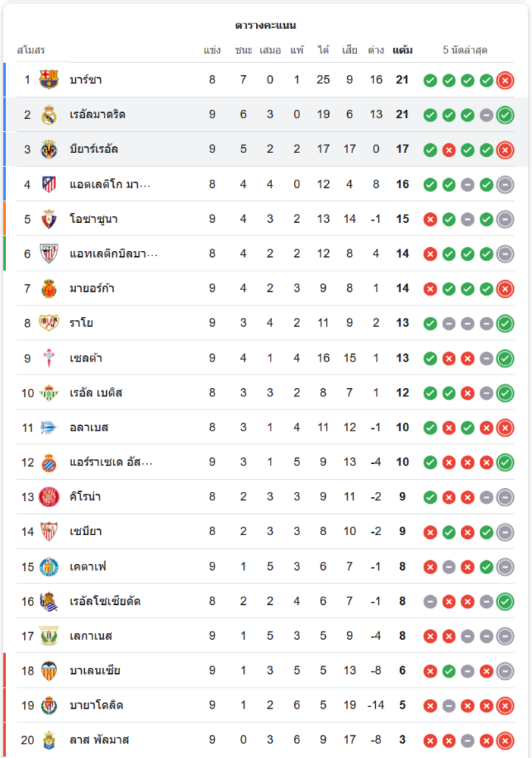Open the เซบียา team link
The image size is (532, 758).
click(86, 532)
